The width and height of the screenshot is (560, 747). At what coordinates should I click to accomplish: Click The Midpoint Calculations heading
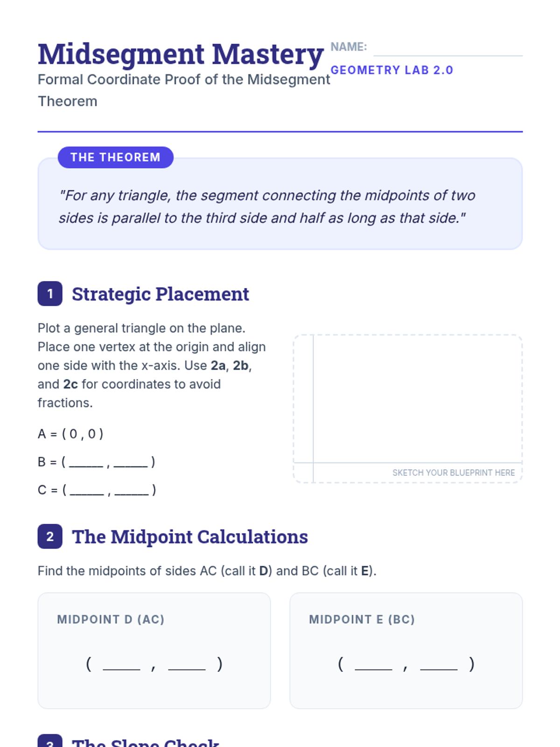(x=189, y=537)
